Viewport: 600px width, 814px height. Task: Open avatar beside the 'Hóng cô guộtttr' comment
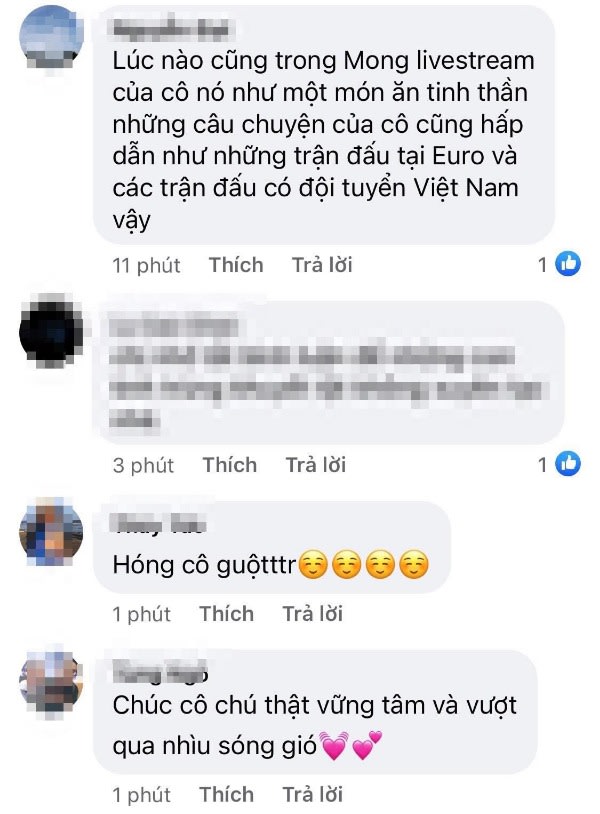click(51, 532)
